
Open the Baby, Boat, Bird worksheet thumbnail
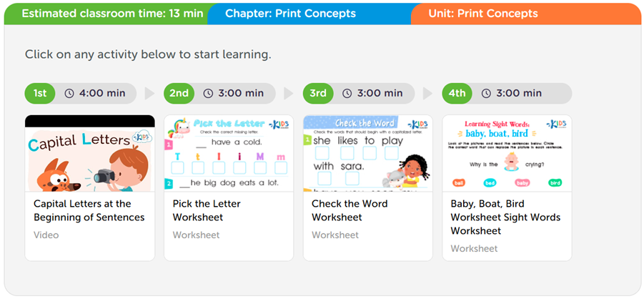click(x=507, y=154)
